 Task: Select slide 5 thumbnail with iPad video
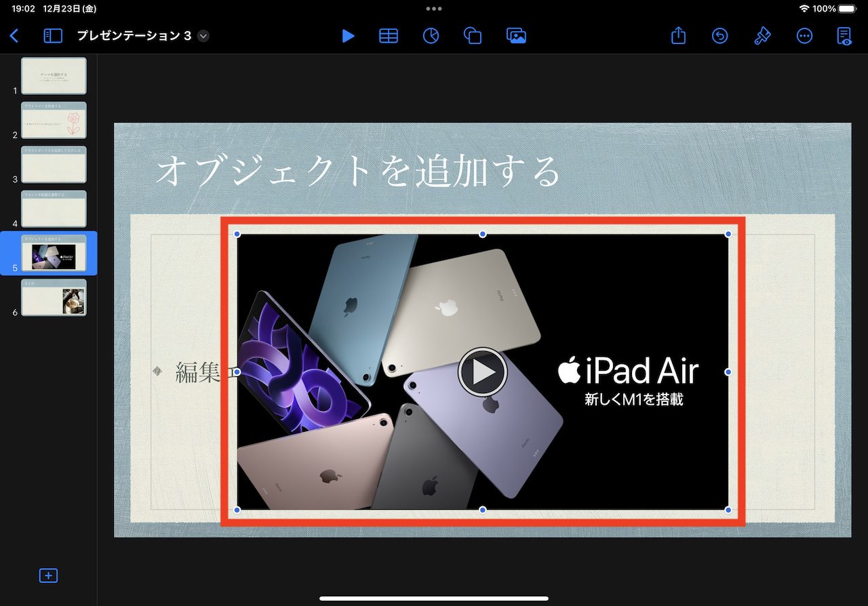[x=54, y=253]
